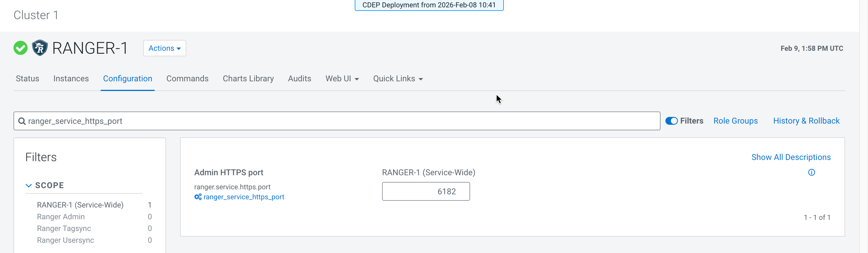Click the search magnifier icon
This screenshot has width=868, height=253.
(x=22, y=121)
